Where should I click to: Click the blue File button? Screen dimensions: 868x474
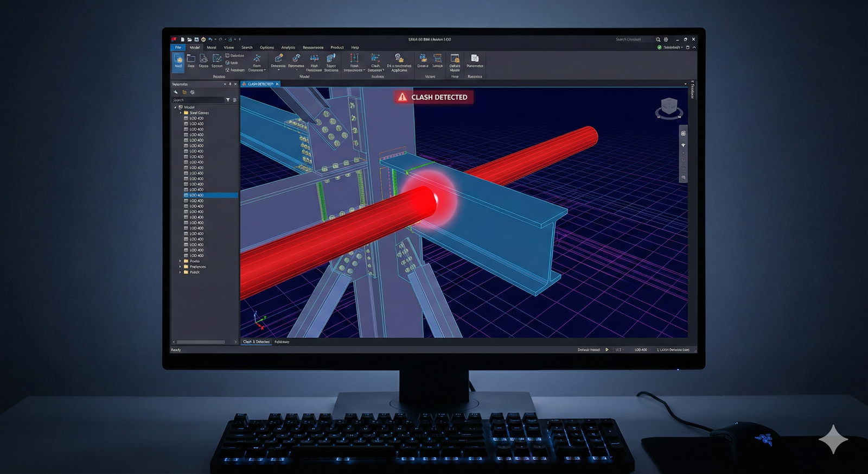coord(178,47)
